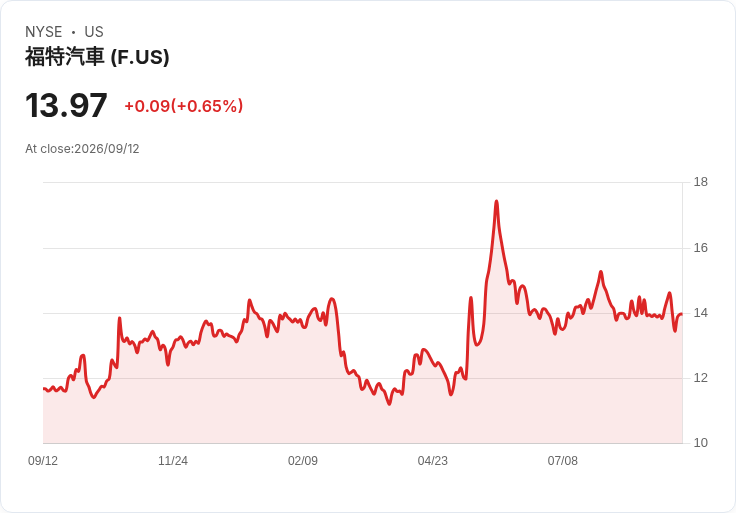736x513 pixels.
Task: Click the stock title 福特汽車 (F.US)
Action: click(x=97, y=57)
